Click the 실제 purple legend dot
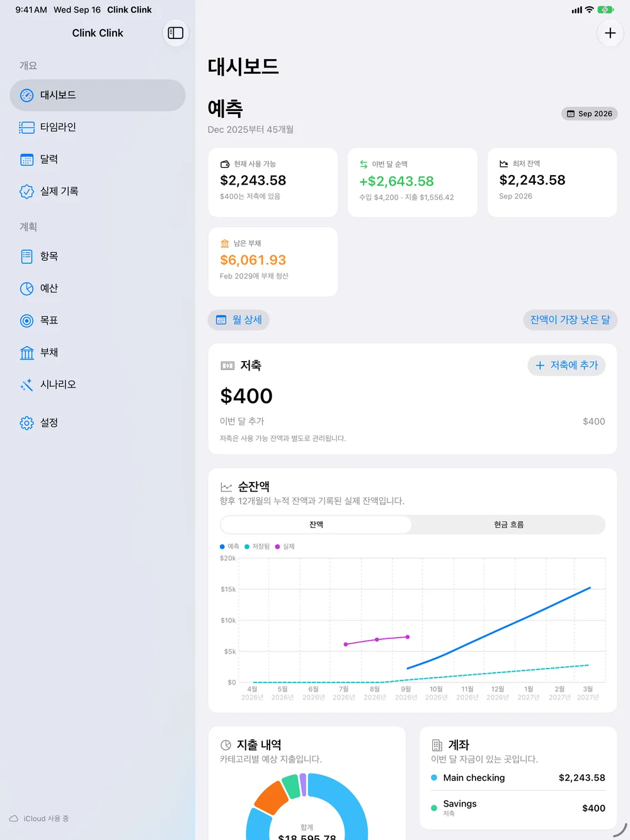Image resolution: width=630 pixels, height=840 pixels. 278,546
